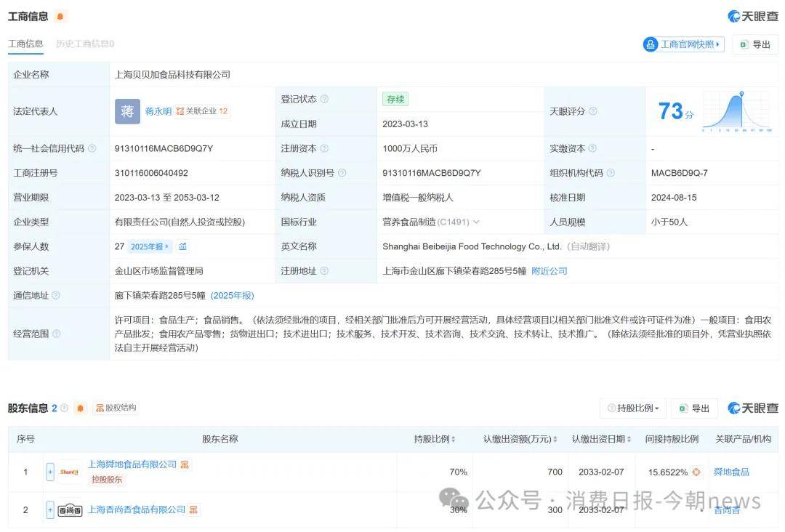This screenshot has height=532, width=785.
Task: Export shareholder info with the lower 导出 button
Action: tap(694, 408)
